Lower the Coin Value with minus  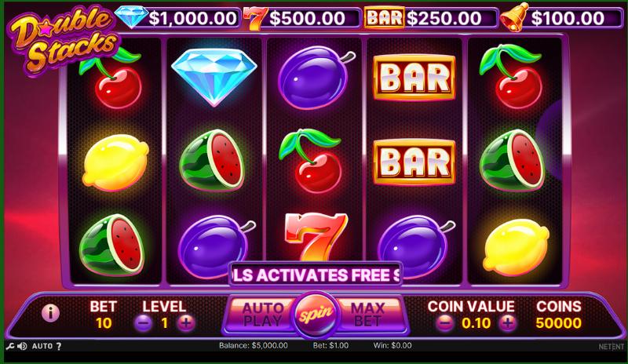coord(444,322)
